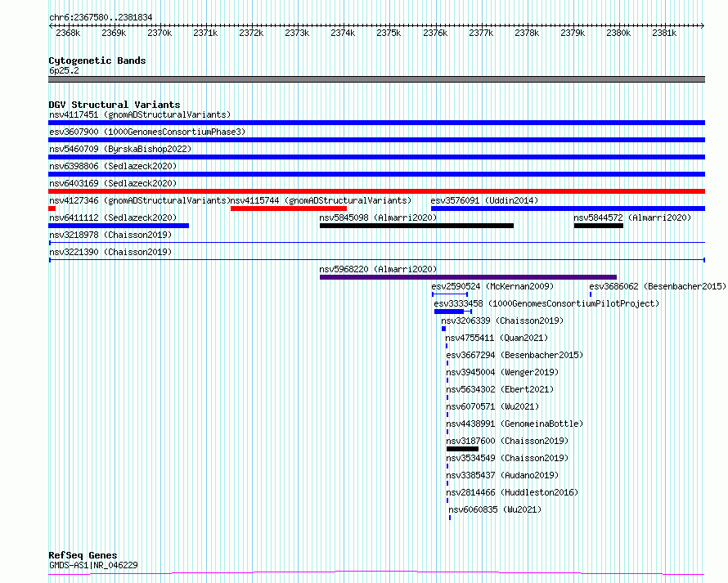Click the blue bar of nsv6411112
The height and width of the screenshot is (583, 728).
pos(119,226)
